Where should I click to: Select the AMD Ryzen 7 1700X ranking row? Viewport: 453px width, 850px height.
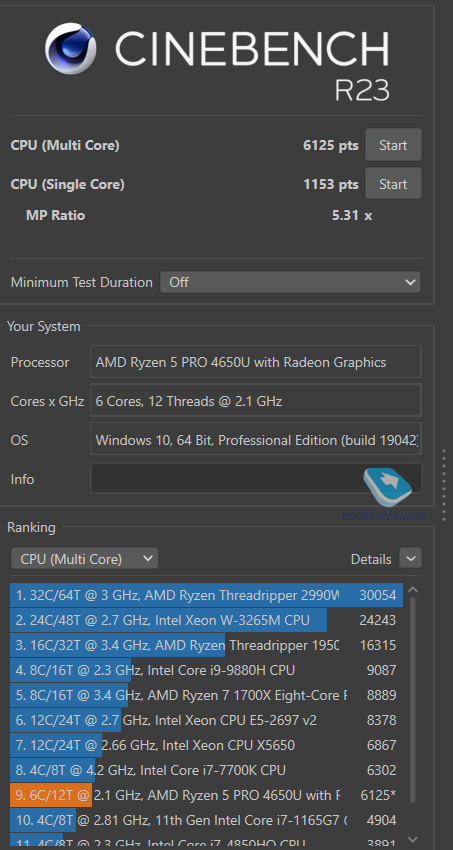[206, 695]
